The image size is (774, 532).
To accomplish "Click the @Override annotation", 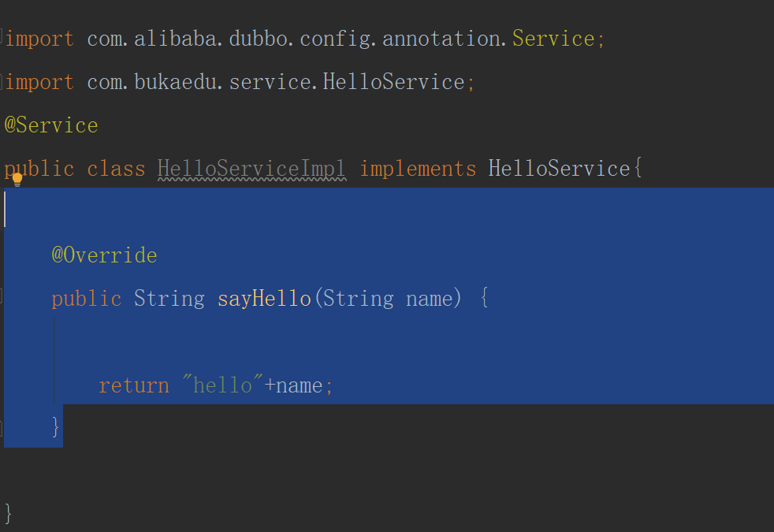I will [x=104, y=255].
